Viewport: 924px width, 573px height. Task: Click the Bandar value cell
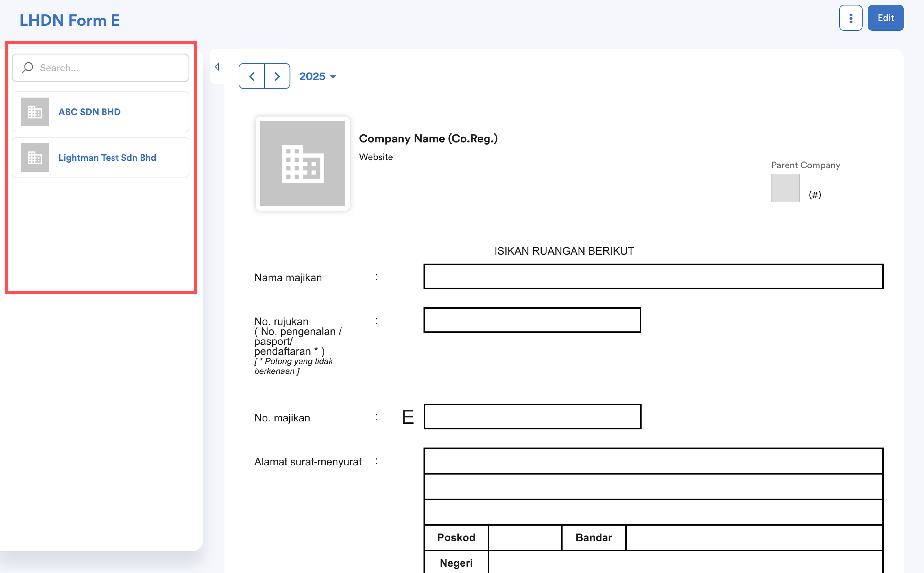tap(754, 537)
